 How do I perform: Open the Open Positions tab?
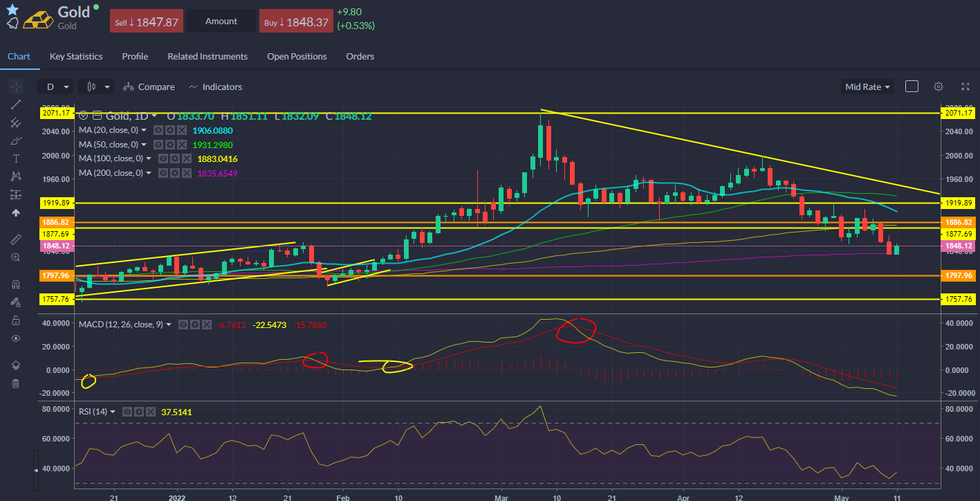click(x=297, y=57)
